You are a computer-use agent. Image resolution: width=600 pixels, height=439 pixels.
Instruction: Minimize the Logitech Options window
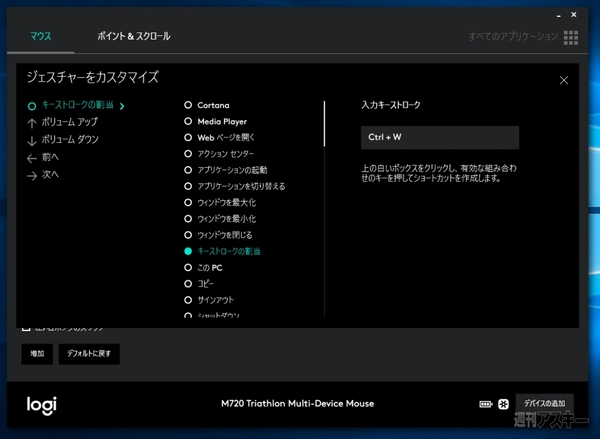(x=559, y=15)
